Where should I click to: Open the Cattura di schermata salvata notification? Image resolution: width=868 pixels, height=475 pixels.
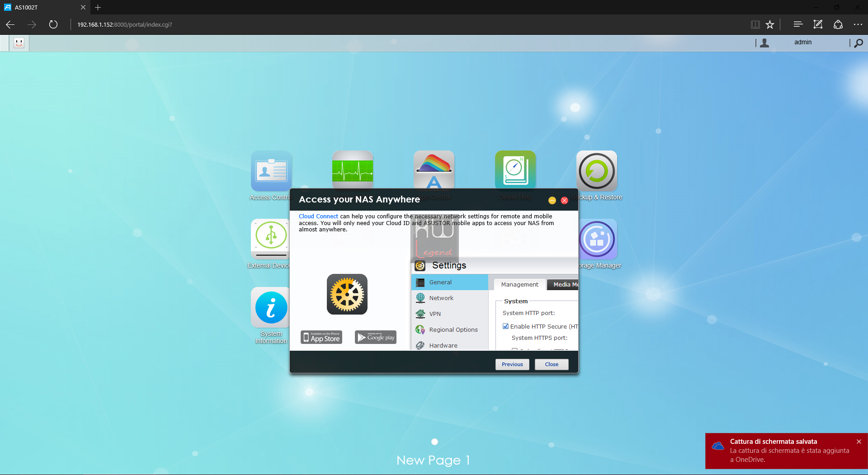[x=787, y=451]
